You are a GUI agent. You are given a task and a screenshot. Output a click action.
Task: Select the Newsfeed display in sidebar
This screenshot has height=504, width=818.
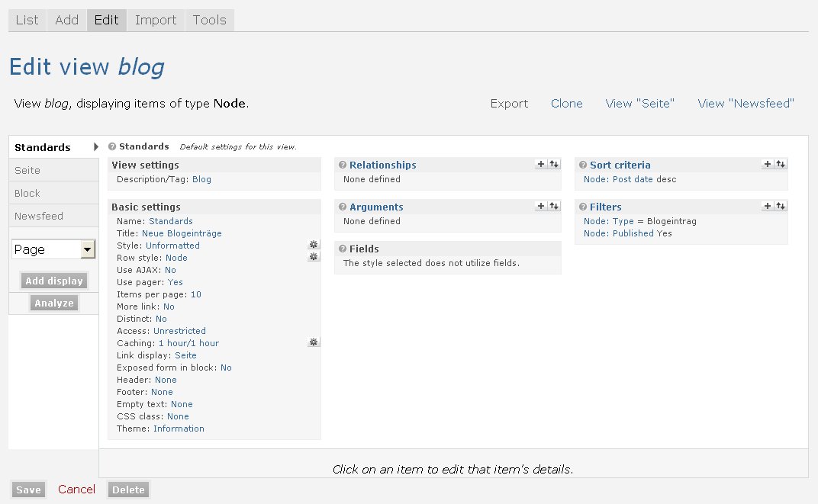(x=39, y=216)
